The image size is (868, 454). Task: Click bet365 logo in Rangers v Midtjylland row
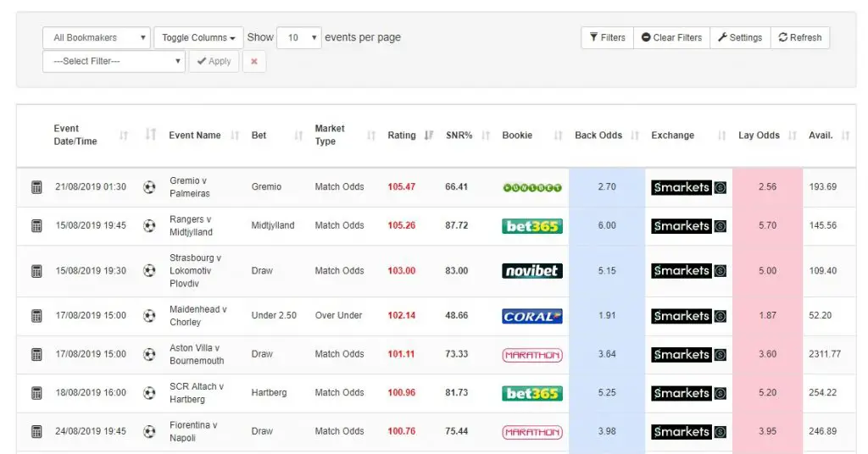tap(532, 226)
